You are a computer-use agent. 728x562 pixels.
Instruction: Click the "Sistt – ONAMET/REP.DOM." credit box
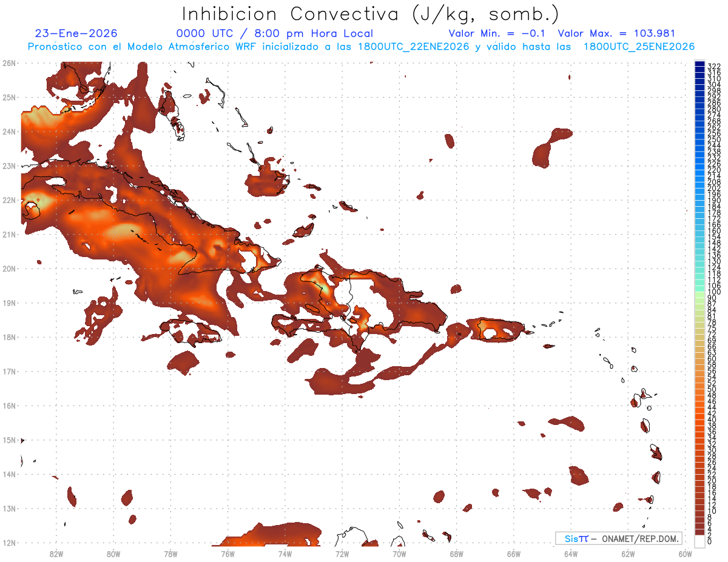click(x=619, y=538)
